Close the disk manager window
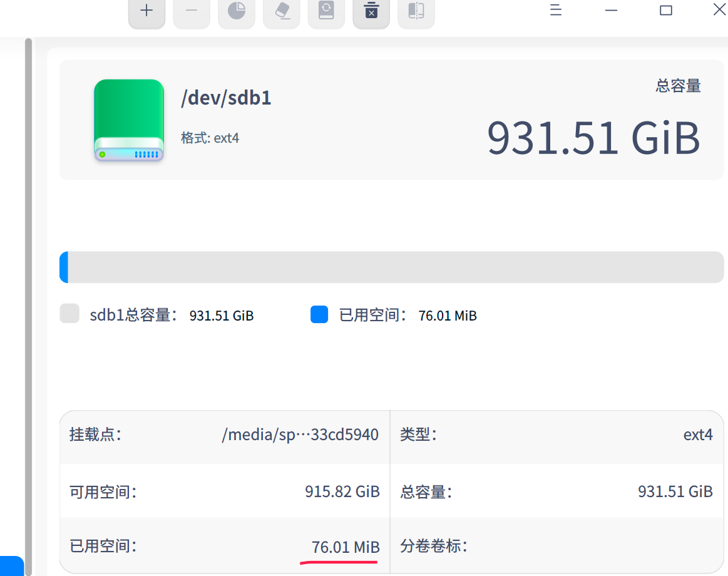 coord(720,9)
